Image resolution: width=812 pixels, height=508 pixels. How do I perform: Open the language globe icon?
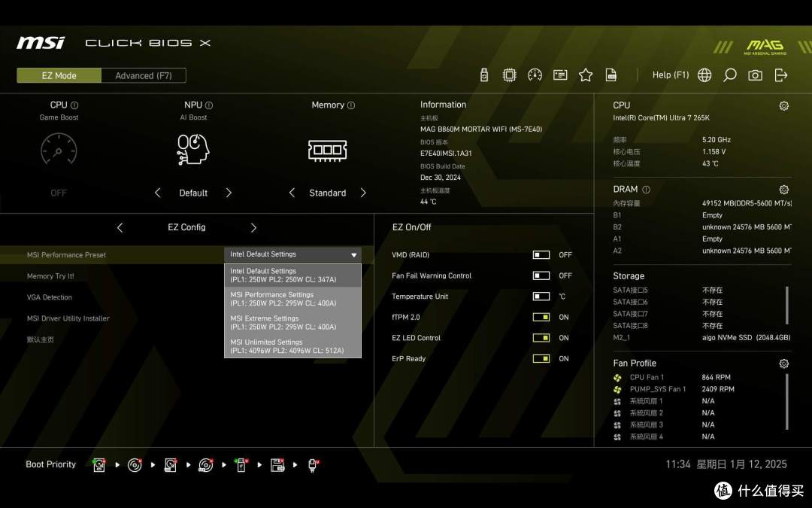[x=704, y=75]
